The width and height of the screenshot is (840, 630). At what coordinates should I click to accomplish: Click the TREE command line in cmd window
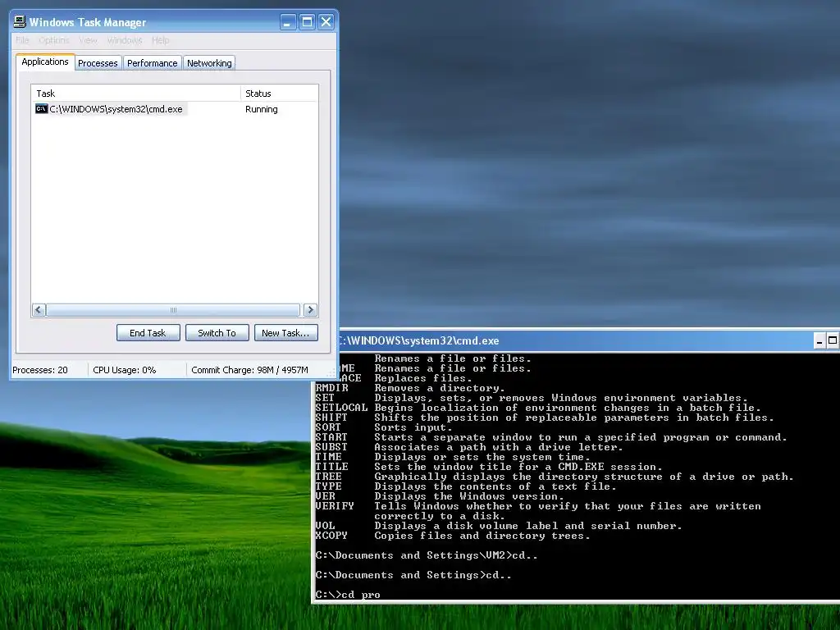point(555,477)
